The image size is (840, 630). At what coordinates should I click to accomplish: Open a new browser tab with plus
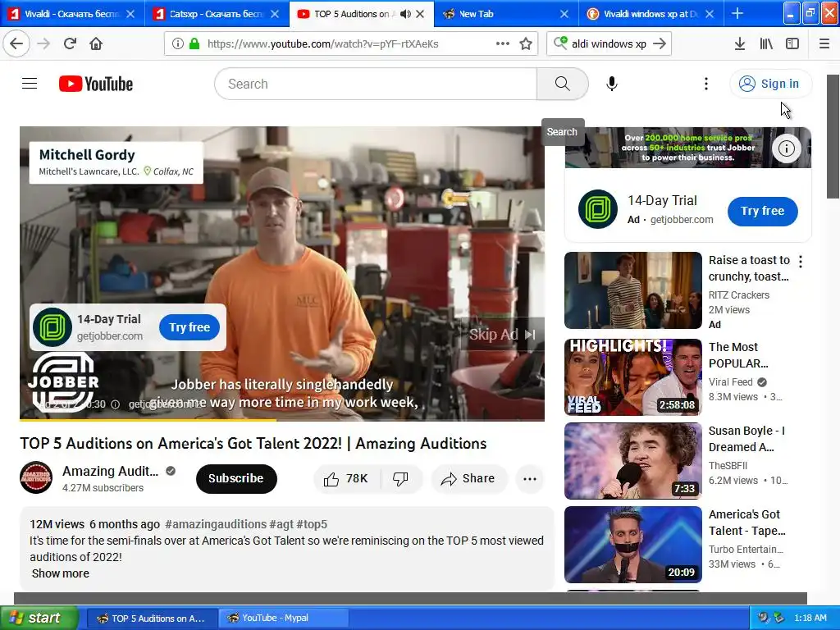pos(737,13)
